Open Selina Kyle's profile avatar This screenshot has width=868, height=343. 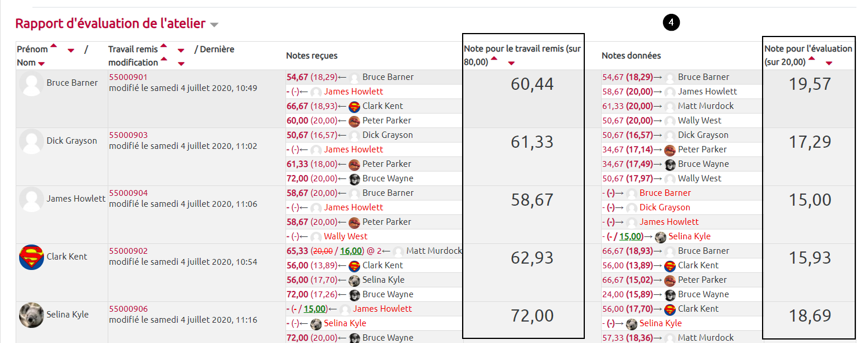(x=31, y=315)
